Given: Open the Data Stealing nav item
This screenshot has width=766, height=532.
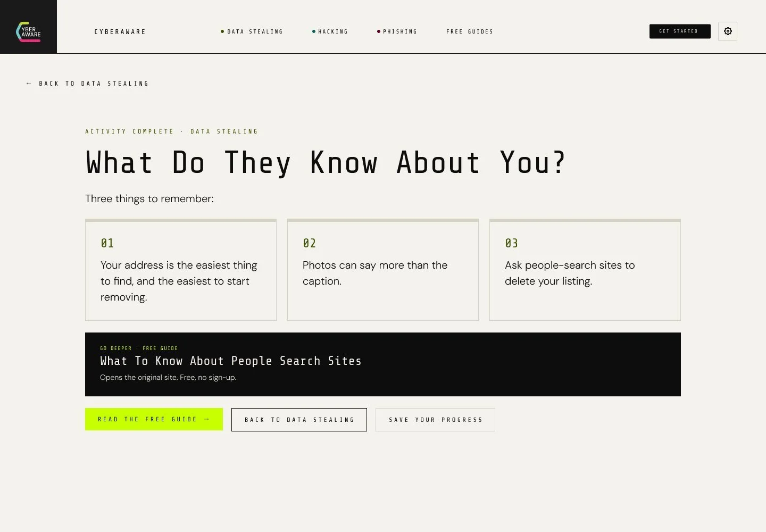Looking at the screenshot, I should pyautogui.click(x=252, y=32).
